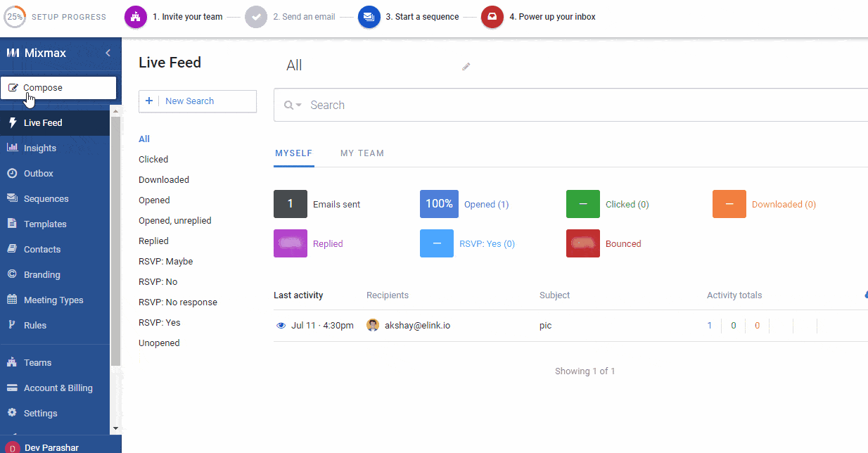Choose the RSVP: No response filter
Screen dimensions: 868x453
click(178, 302)
